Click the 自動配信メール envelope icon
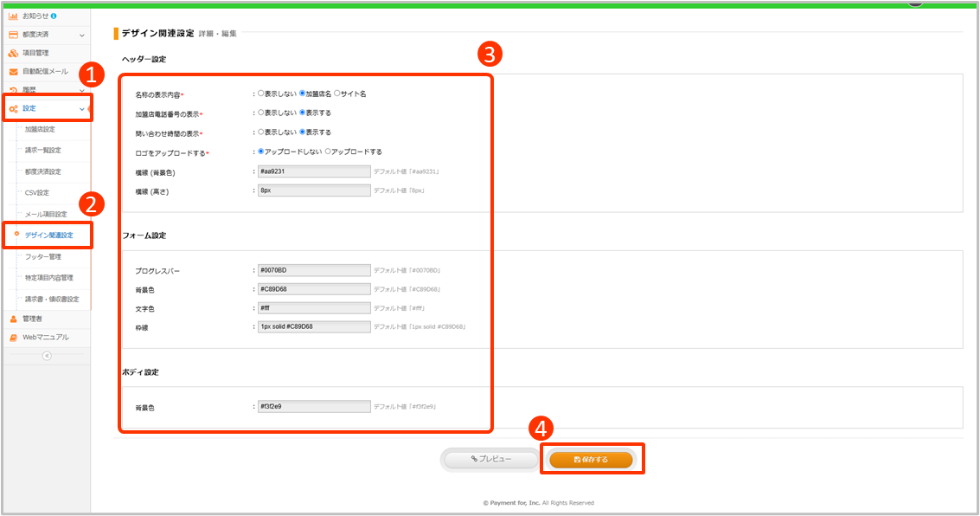 click(x=13, y=71)
